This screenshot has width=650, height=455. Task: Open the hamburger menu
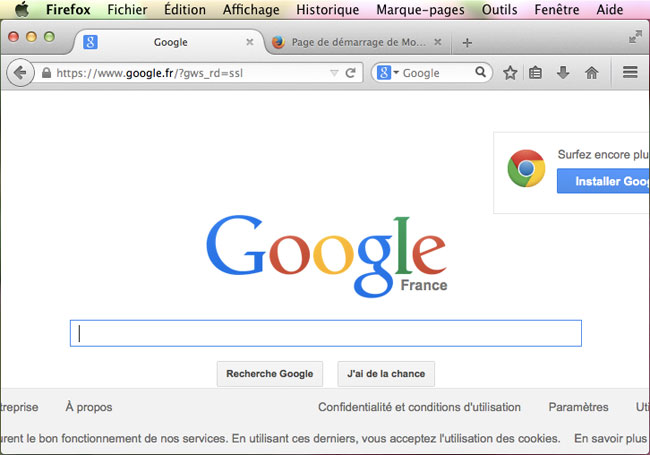tap(630, 73)
